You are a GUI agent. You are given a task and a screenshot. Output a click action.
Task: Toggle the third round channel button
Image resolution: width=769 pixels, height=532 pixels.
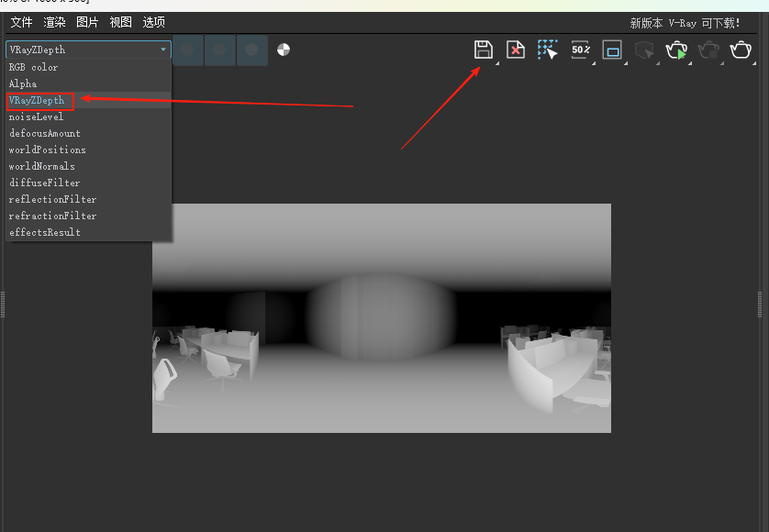251,50
